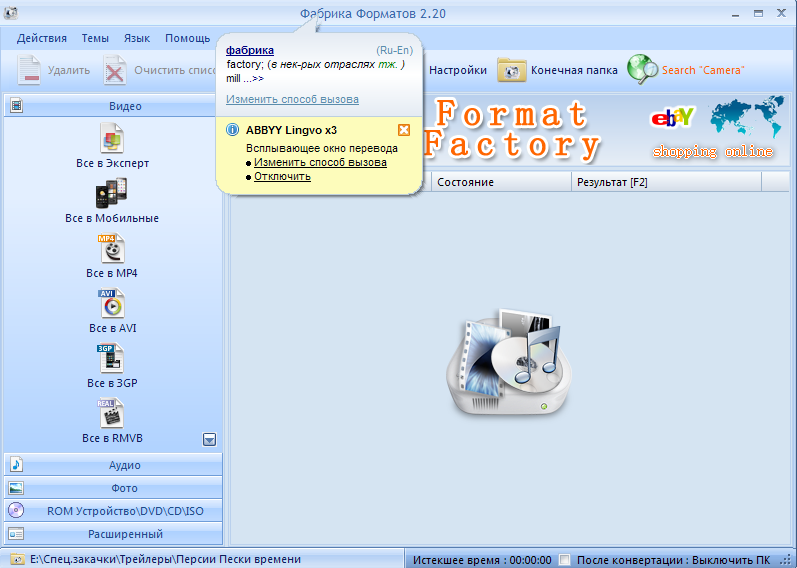Pick the Все в 3GP icon
Viewport: 797px width, 568px height.
110,358
